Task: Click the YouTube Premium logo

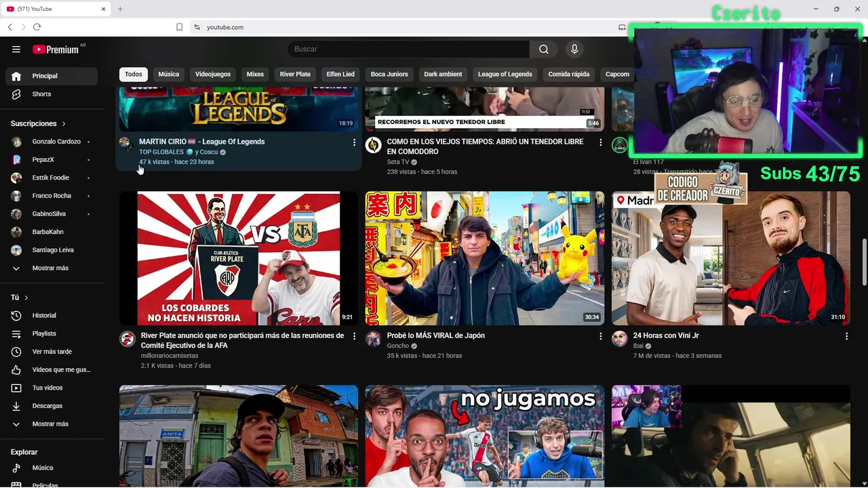Action: tap(57, 49)
